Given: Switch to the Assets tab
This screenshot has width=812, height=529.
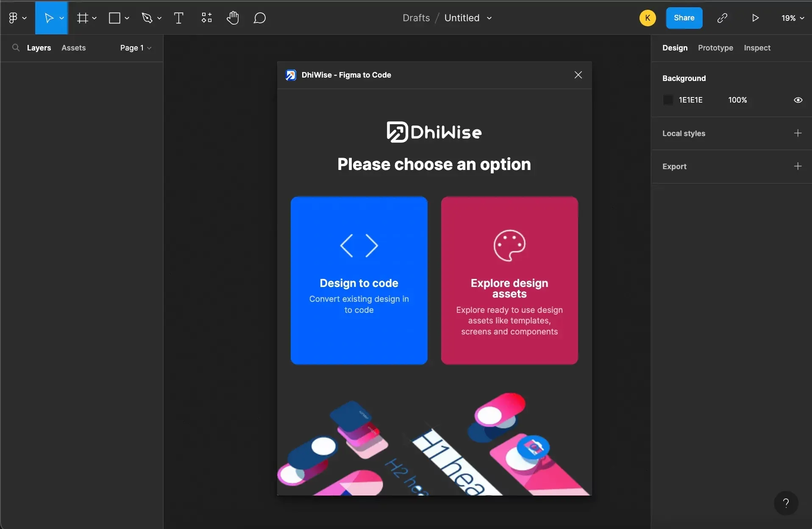Looking at the screenshot, I should (73, 47).
